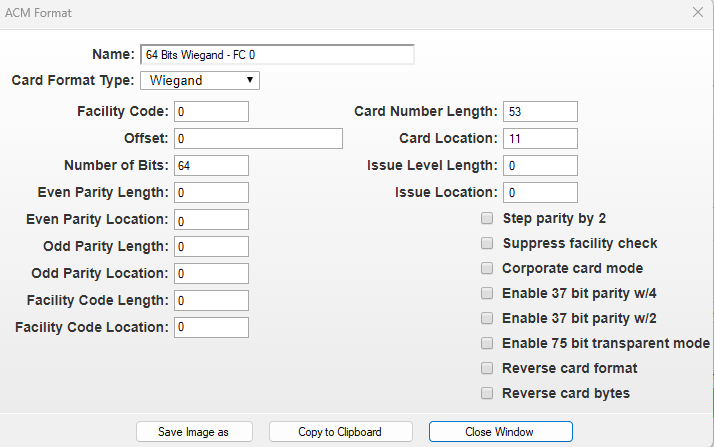714x447 pixels.
Task: Click the 'ACM Format' window title text
Action: [x=38, y=13]
